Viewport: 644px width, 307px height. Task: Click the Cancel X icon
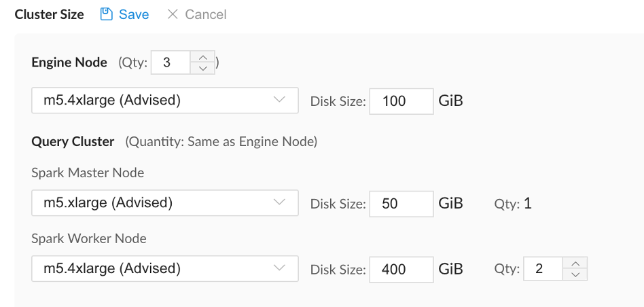click(x=173, y=14)
